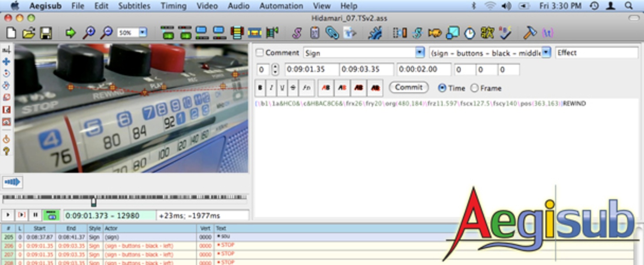The image size is (644, 265).
Task: Click the Commit button
Action: [x=408, y=87]
